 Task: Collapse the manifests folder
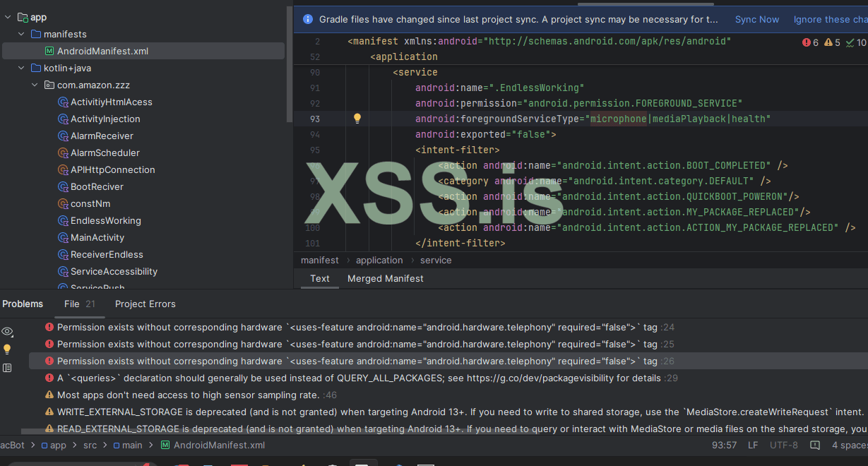(x=22, y=34)
